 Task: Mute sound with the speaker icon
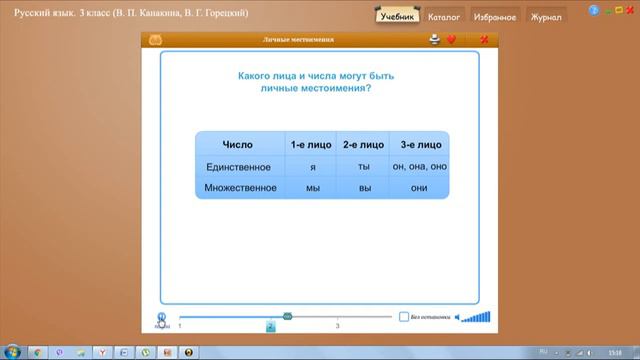point(457,317)
